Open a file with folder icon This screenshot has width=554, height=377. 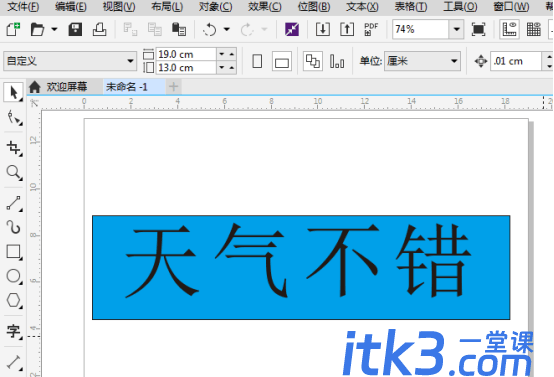[37, 29]
